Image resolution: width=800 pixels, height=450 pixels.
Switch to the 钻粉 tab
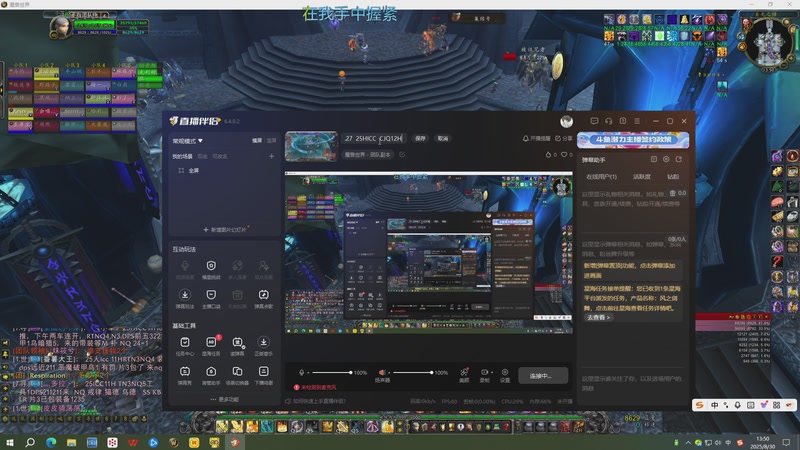click(x=673, y=177)
